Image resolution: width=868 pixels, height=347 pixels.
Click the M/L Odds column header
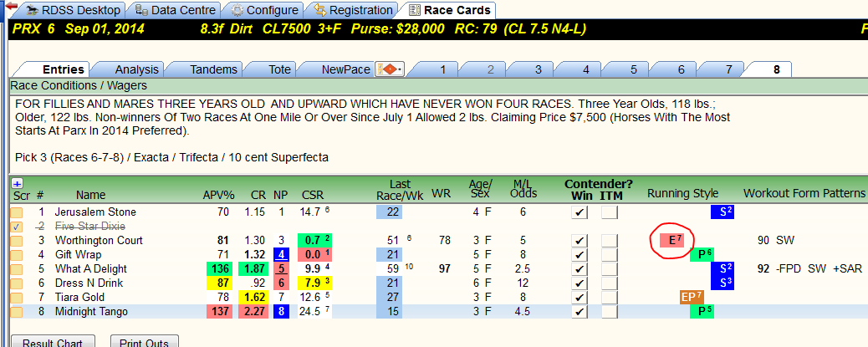tap(523, 189)
